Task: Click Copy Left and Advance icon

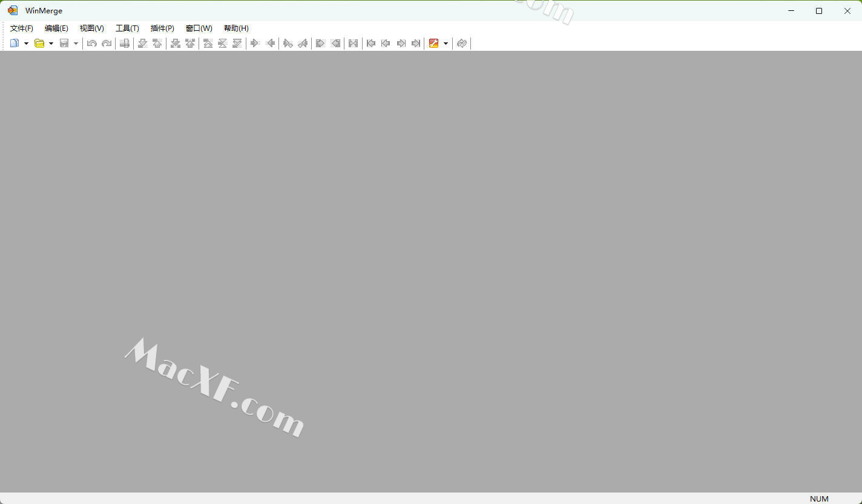Action: [303, 43]
